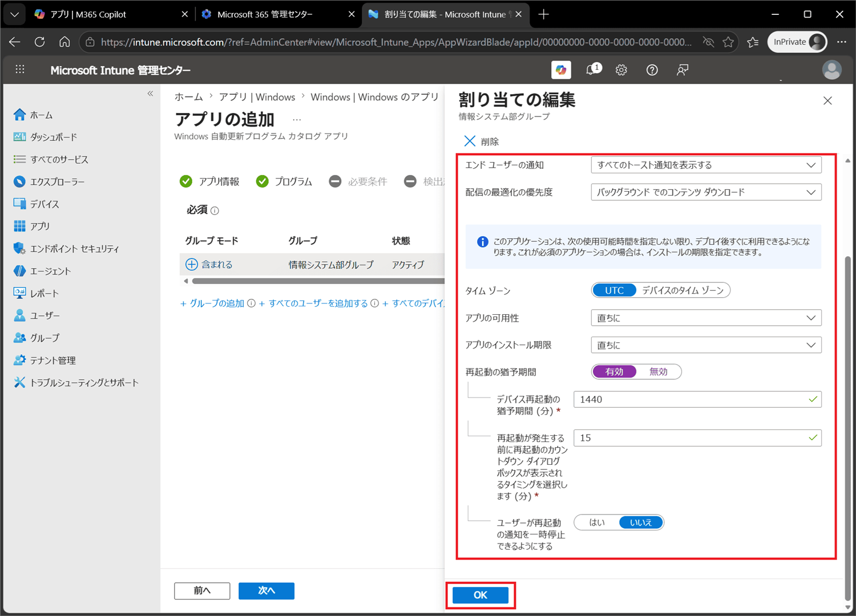Click the 削除 X icon in the panel
This screenshot has width=856, height=616.
click(470, 141)
